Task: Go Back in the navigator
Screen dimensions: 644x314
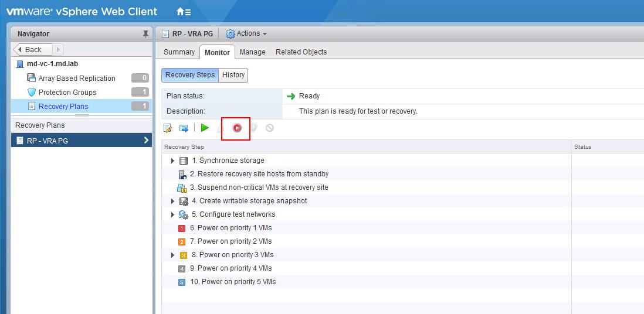Action: [x=33, y=49]
